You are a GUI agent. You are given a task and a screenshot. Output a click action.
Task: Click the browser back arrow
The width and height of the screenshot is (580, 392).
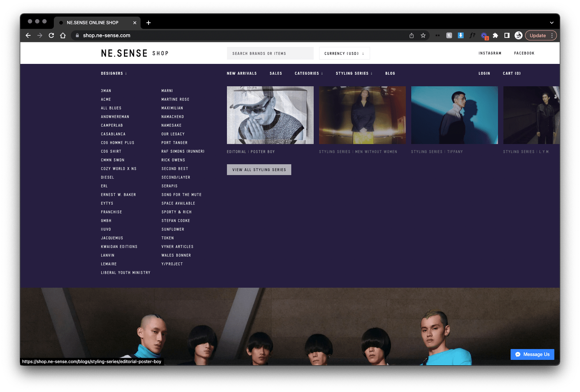point(28,35)
